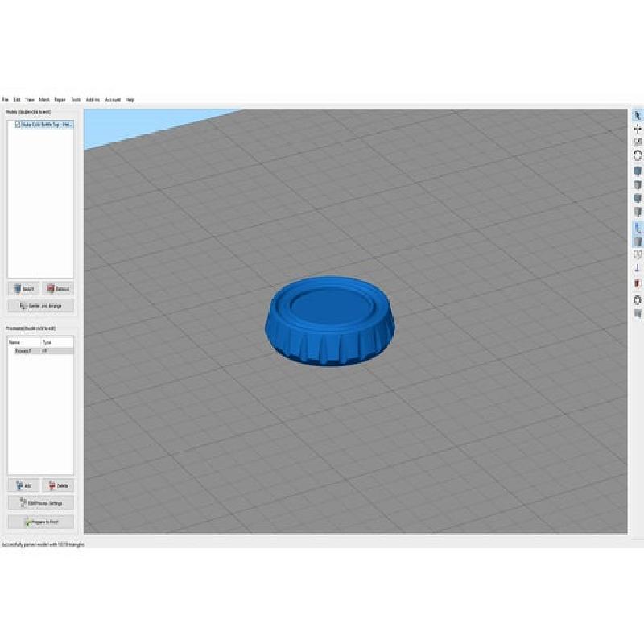Open the Repair menu
The height and width of the screenshot is (644, 644).
pyautogui.click(x=60, y=100)
